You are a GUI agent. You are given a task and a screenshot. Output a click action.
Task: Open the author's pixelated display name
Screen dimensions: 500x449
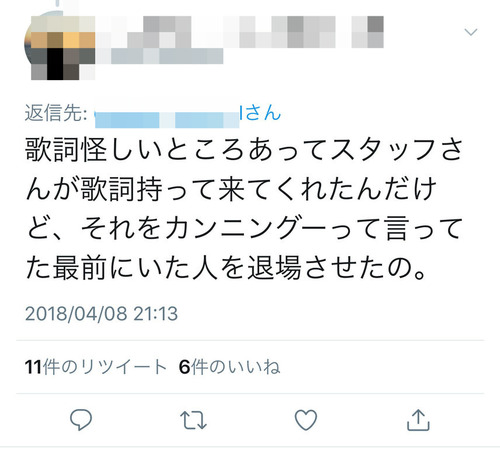point(240,32)
